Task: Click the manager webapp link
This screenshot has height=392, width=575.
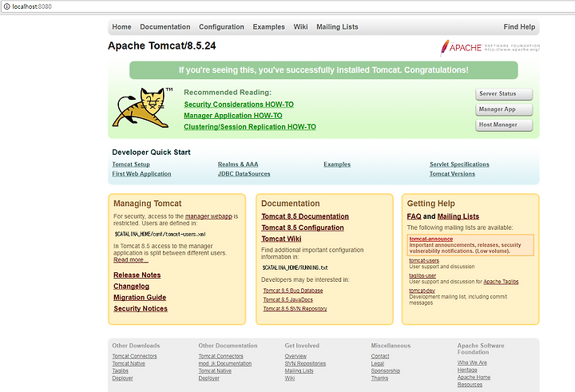Action: (208, 216)
